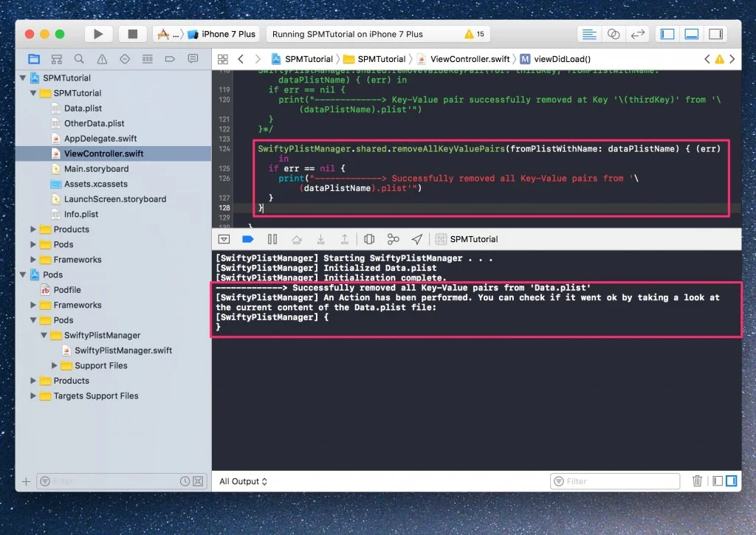Open the memory graph debugger

click(x=394, y=240)
